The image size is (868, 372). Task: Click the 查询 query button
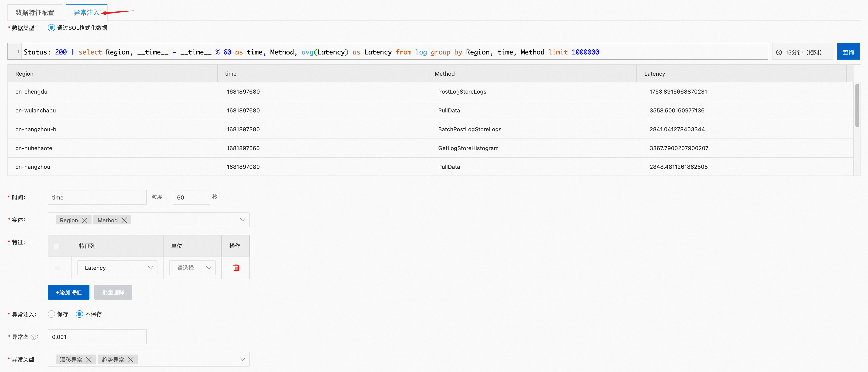[848, 52]
